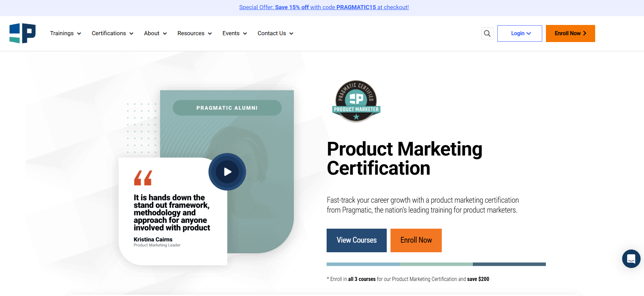Click the chevron next to Certifications
Image resolution: width=644 pixels, height=296 pixels.
(131, 33)
